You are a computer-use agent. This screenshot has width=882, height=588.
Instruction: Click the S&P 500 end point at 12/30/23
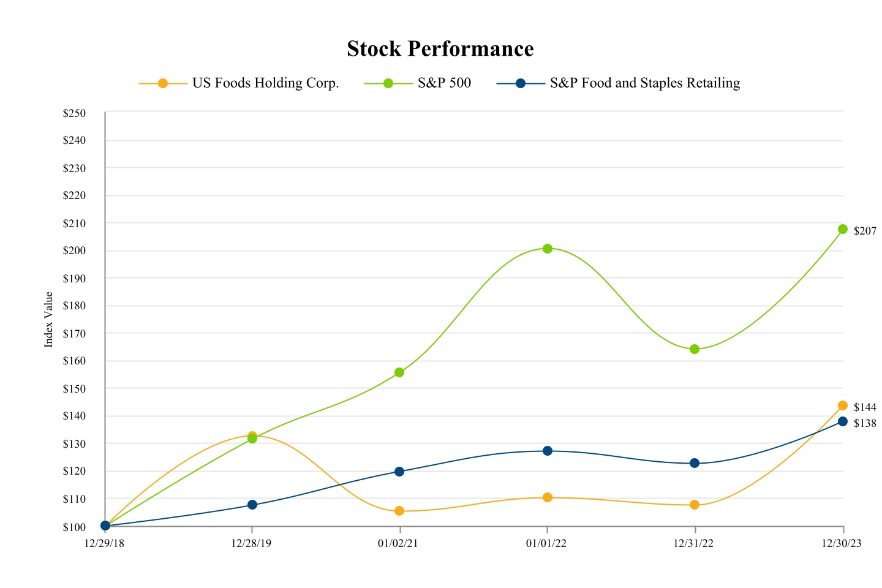[x=843, y=229]
